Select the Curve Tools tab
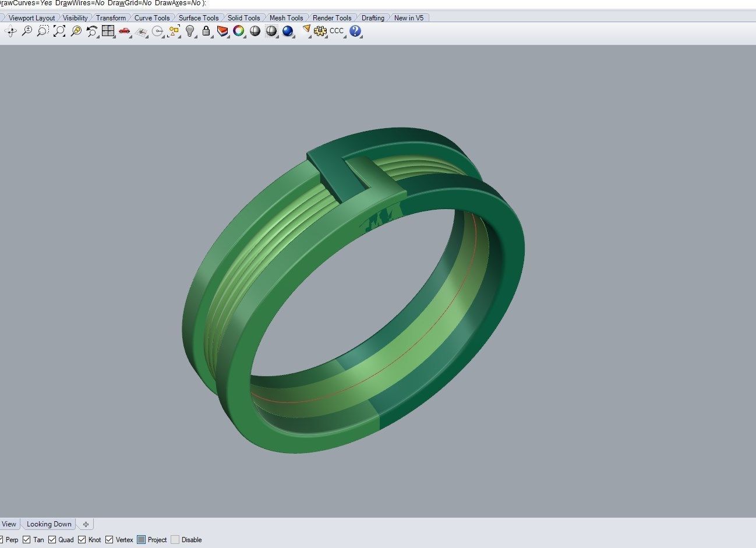756x548 pixels. click(152, 18)
